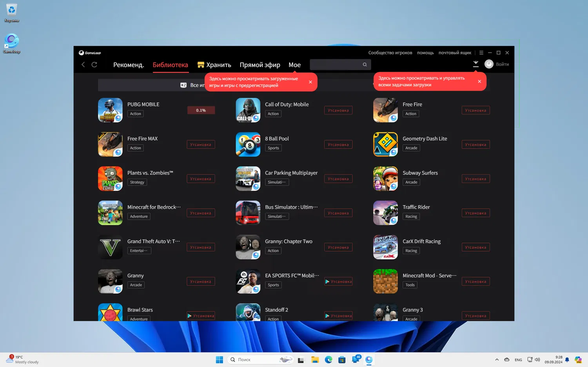Viewport: 588px width, 367px height.
Task: Open the Minecraft Mod game icon
Action: point(385,281)
